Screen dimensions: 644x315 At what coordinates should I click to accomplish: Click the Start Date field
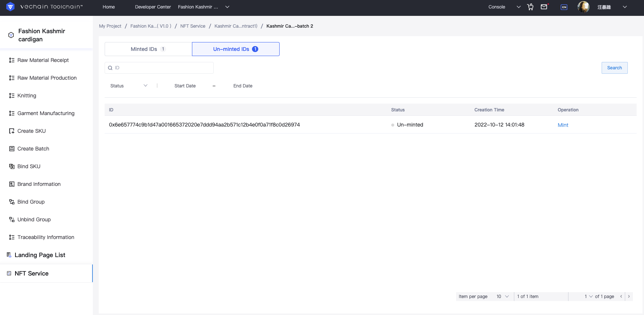coord(185,86)
